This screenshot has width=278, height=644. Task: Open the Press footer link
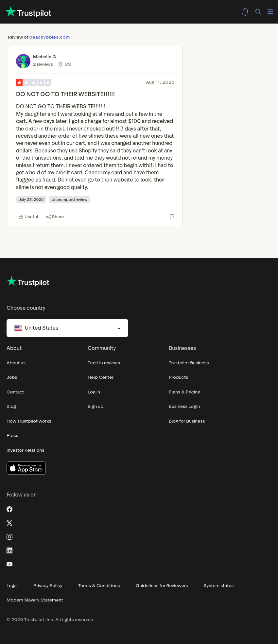click(x=12, y=435)
